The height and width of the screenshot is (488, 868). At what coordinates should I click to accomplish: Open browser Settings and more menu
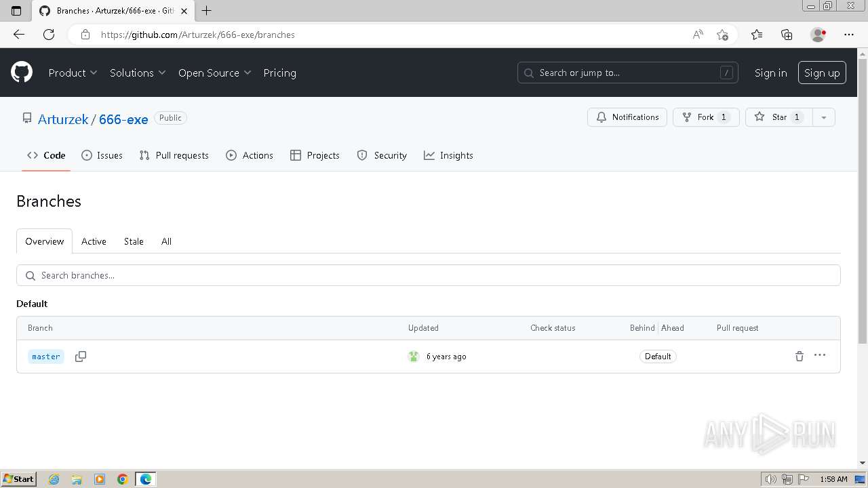(x=849, y=35)
